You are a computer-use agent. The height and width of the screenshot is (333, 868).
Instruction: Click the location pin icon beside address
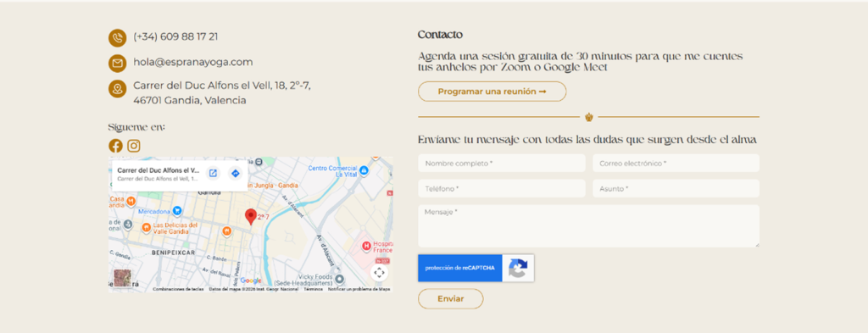pos(117,88)
